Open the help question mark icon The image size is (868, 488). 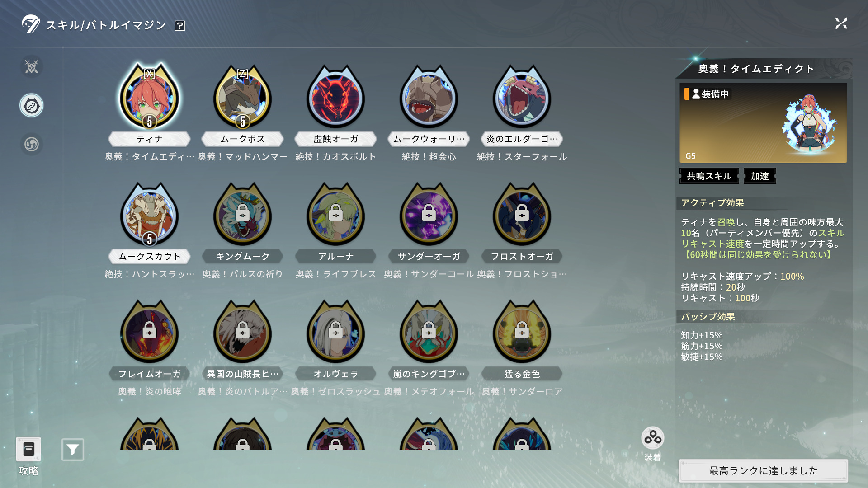pos(180,26)
